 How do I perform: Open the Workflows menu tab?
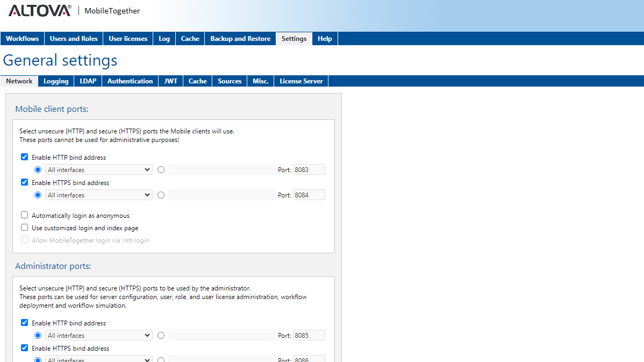[x=23, y=39]
